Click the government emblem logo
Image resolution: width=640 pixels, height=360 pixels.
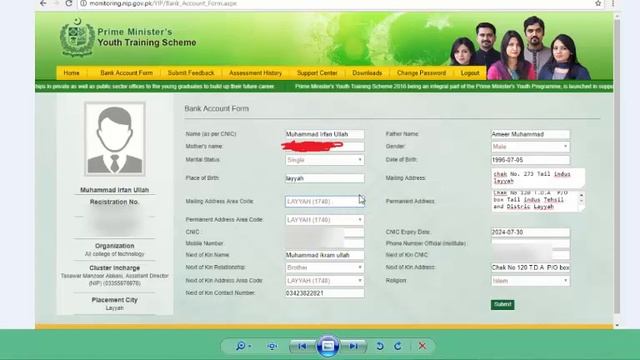pos(77,38)
